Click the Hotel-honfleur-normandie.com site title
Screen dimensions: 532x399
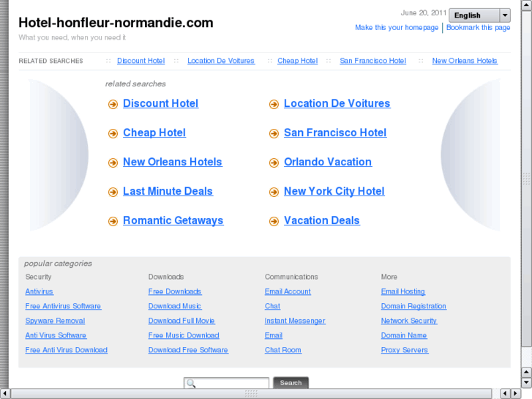(x=116, y=23)
